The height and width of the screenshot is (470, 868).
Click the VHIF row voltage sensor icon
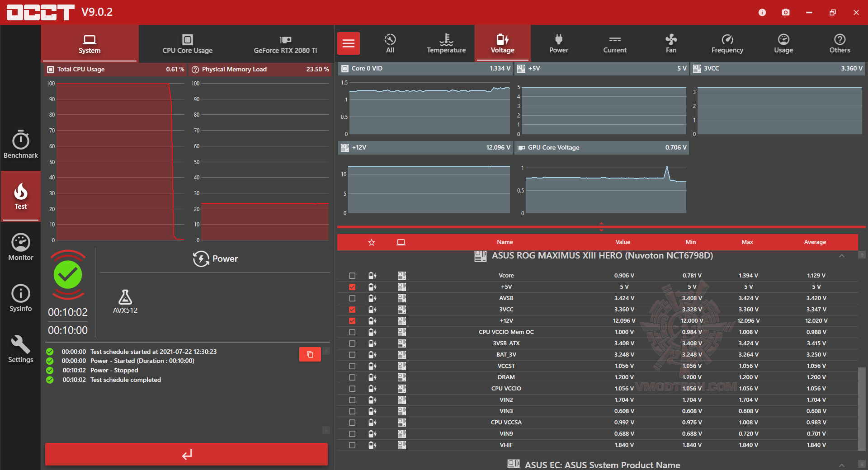point(373,445)
